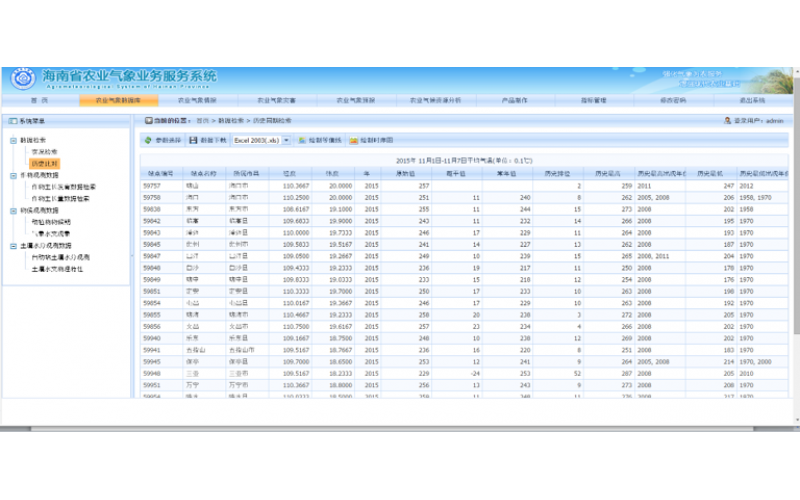800x500 pixels.
Task: Click the admin user avatar icon
Action: (x=727, y=120)
